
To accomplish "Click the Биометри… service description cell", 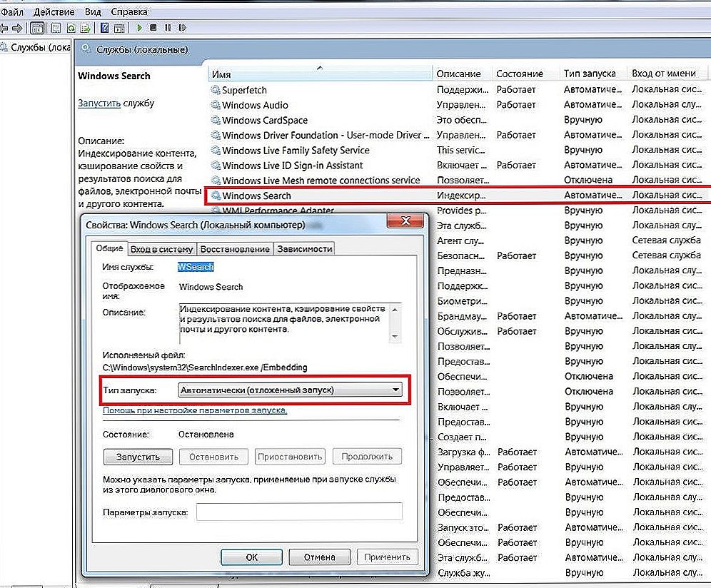I will pos(463,301).
